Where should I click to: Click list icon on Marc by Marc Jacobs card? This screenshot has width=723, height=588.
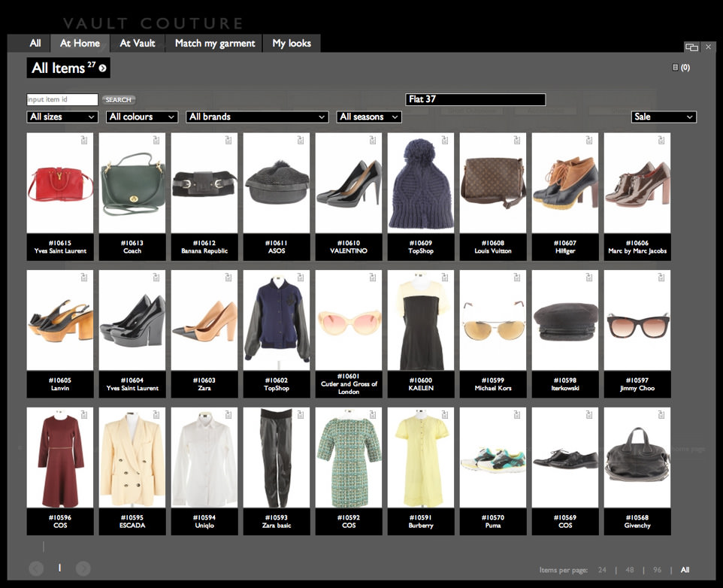click(661, 140)
